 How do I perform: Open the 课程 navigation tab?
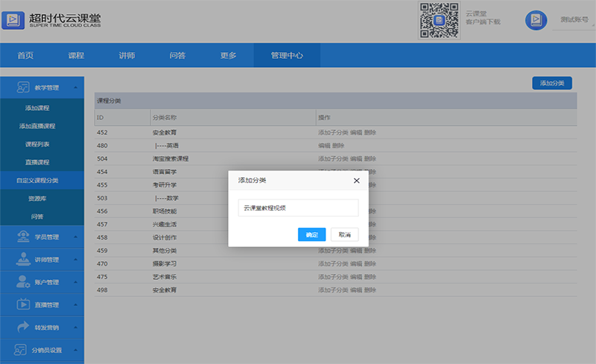76,55
